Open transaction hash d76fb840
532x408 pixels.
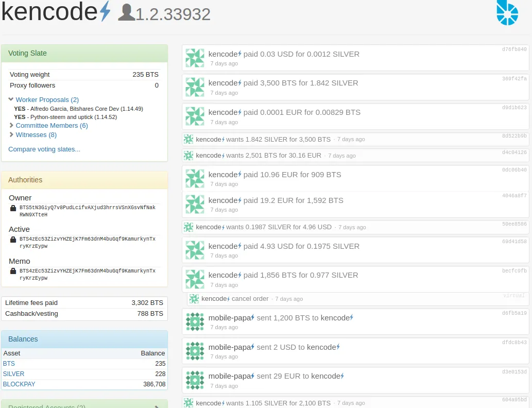tap(514, 49)
